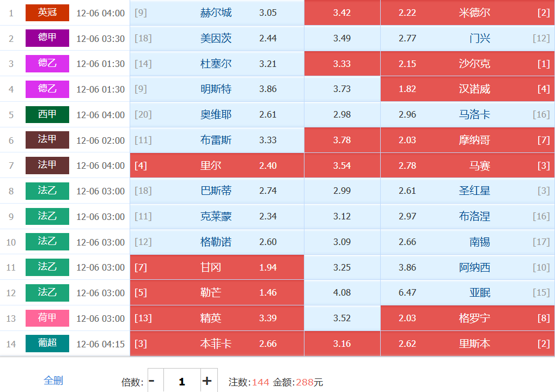Screen dimensions: 555x392
Task: Select 赫尔城 home win odds 3.05
Action: tap(217, 13)
